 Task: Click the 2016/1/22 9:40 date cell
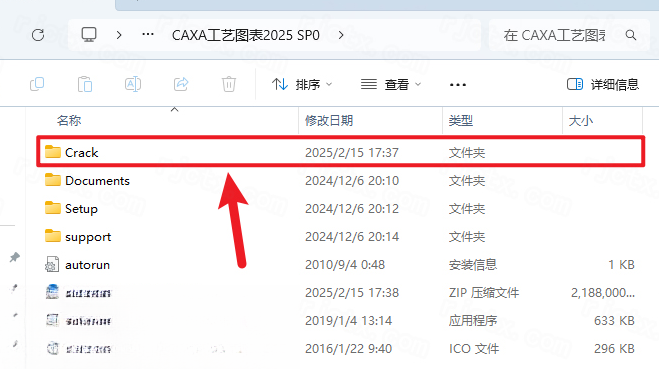[x=348, y=349]
